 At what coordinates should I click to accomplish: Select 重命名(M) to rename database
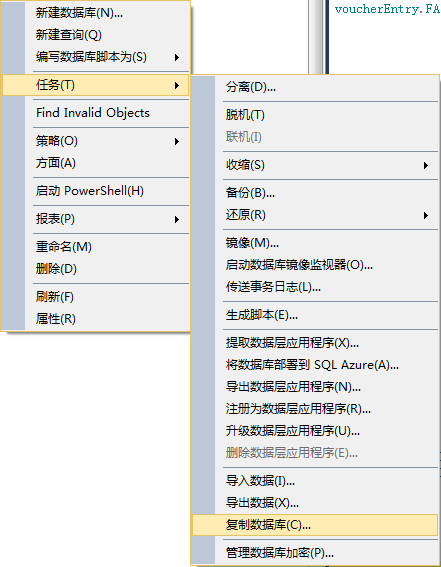click(x=96, y=247)
